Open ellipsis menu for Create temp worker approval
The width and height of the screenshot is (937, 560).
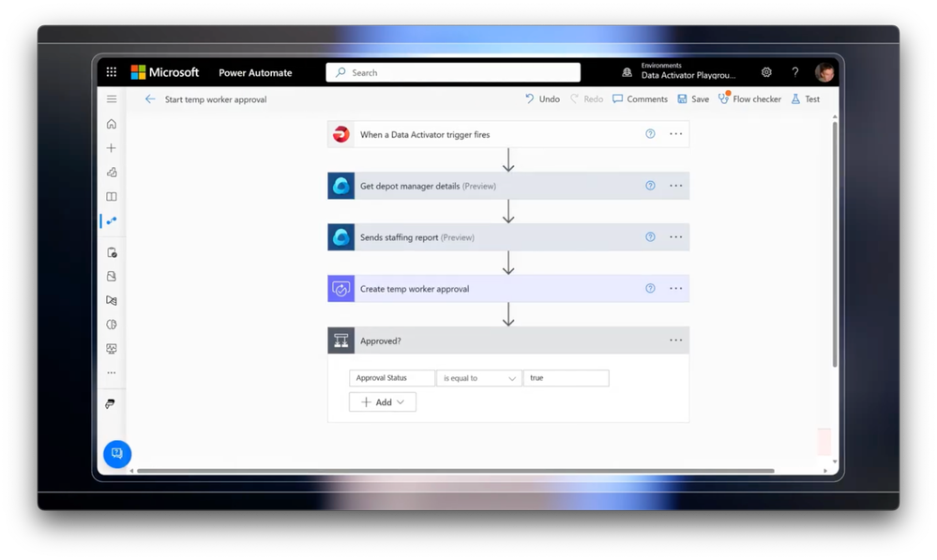coord(676,288)
